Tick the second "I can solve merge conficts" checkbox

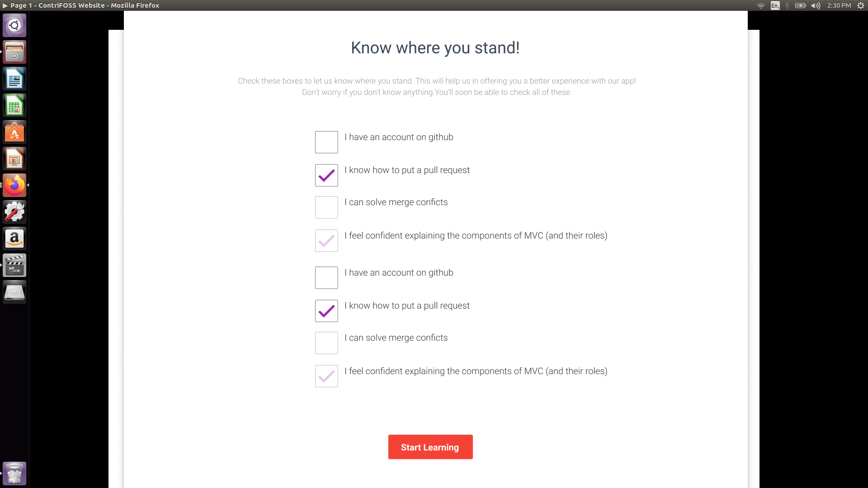pos(326,343)
